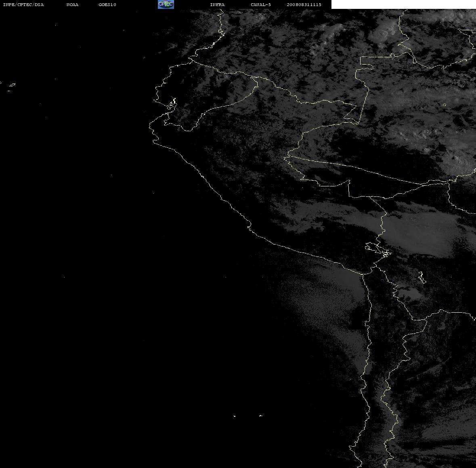
Task: Click the small circular outline in Brazil
Action: (x=444, y=104)
